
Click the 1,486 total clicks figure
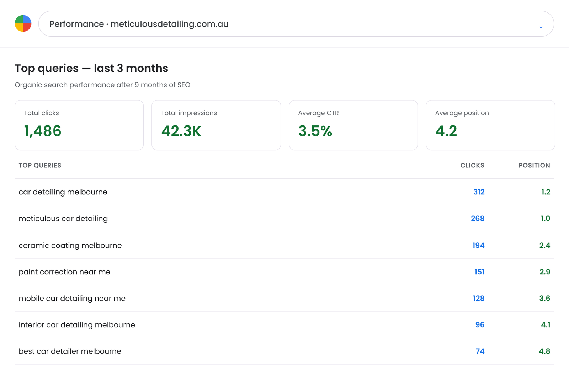[x=43, y=131]
